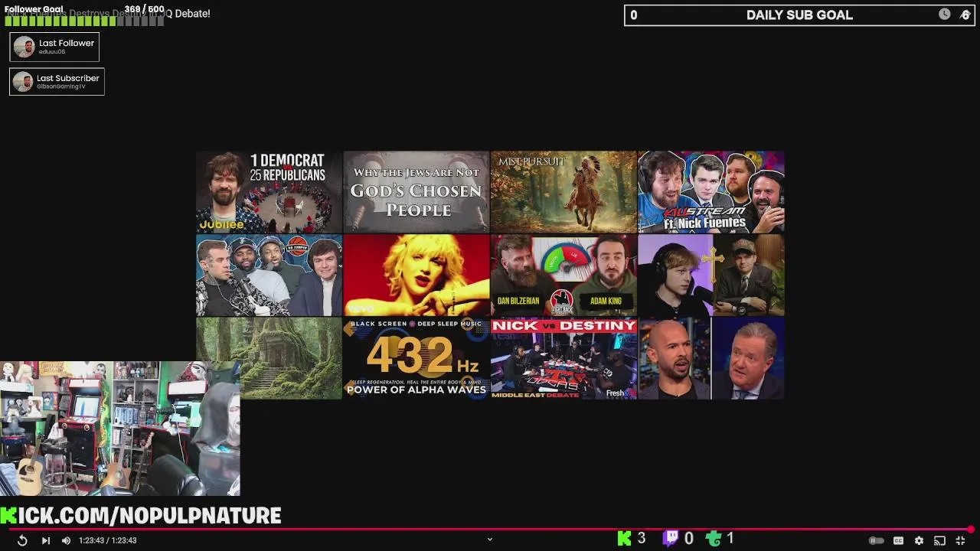
Task: Open the Nick vs Destiny debate video
Action: 563,358
